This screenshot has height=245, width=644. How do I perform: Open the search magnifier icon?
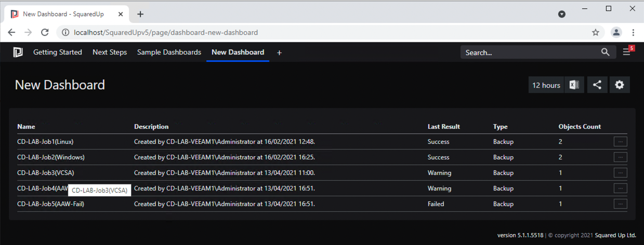click(x=605, y=52)
